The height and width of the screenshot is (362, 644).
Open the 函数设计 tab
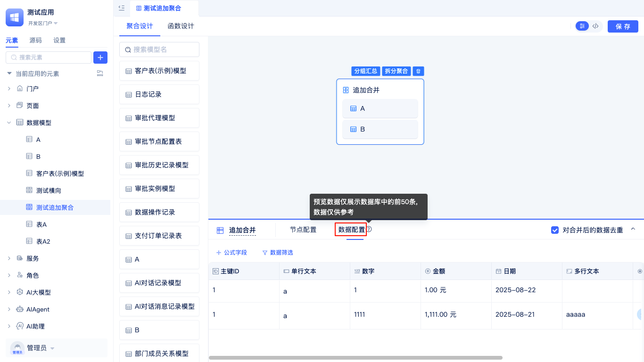(181, 26)
